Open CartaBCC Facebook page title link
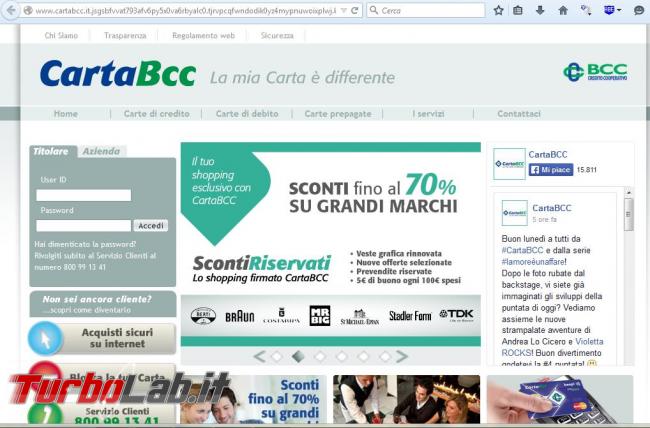The width and height of the screenshot is (650, 428). [548, 155]
